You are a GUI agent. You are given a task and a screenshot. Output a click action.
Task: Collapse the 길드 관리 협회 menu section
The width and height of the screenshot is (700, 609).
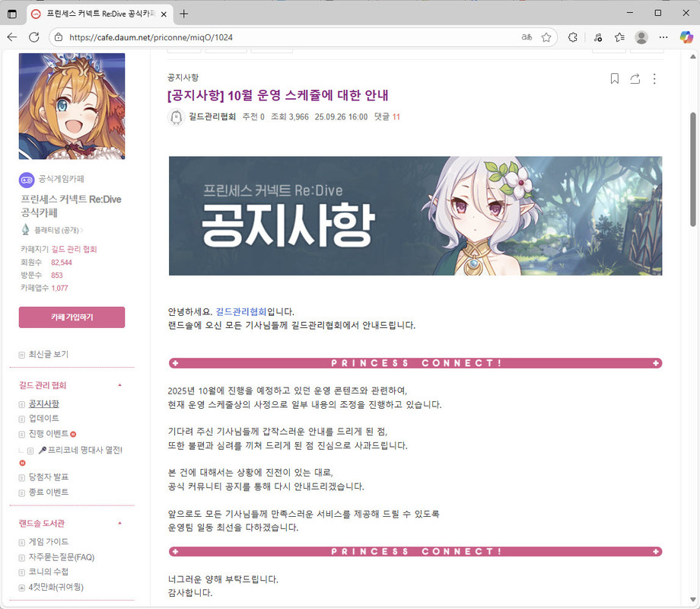click(119, 385)
